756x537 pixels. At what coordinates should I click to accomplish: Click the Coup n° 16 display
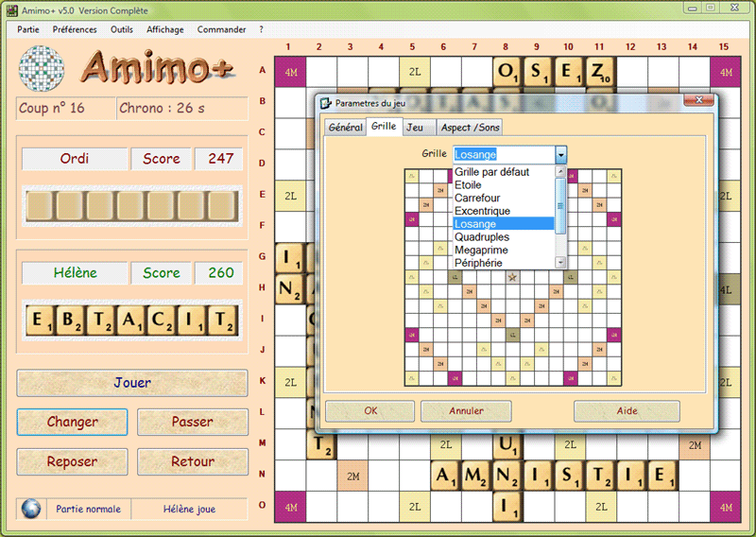66,108
